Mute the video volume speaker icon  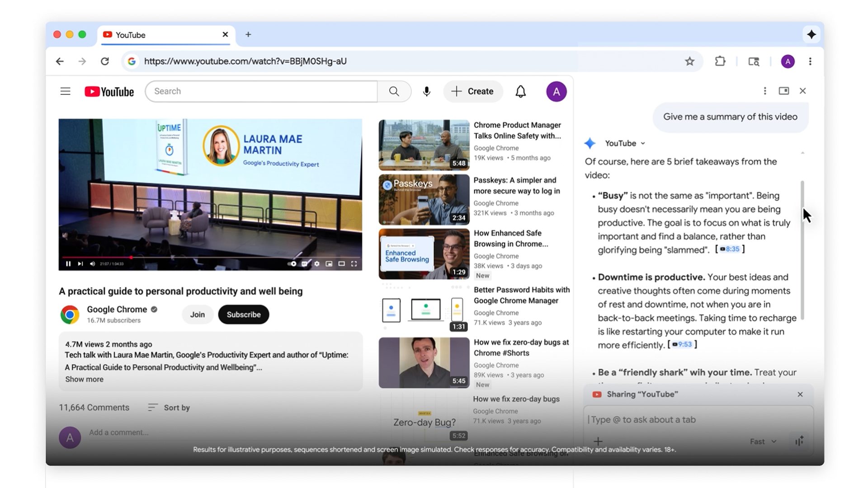(x=92, y=264)
